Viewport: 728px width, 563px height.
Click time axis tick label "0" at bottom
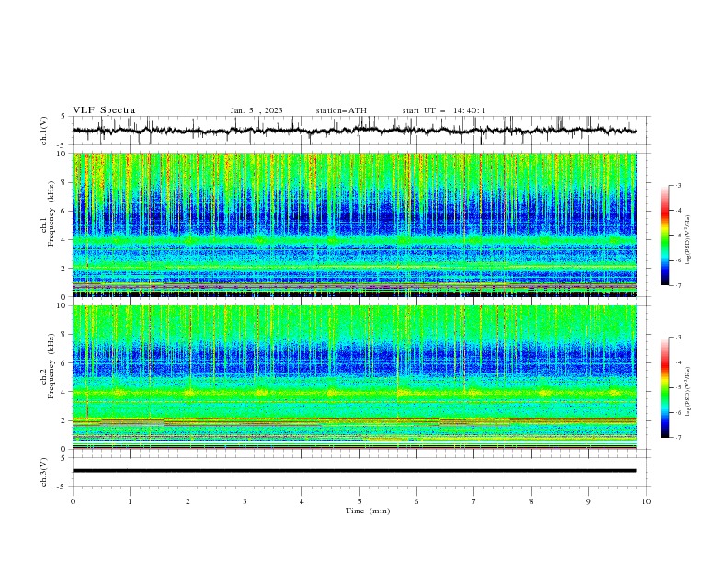click(x=73, y=501)
